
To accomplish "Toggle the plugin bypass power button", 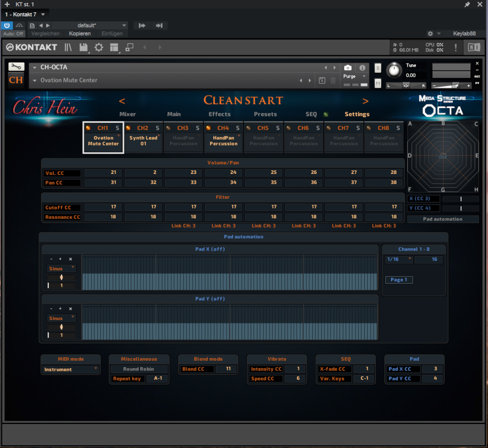I will coord(7,26).
